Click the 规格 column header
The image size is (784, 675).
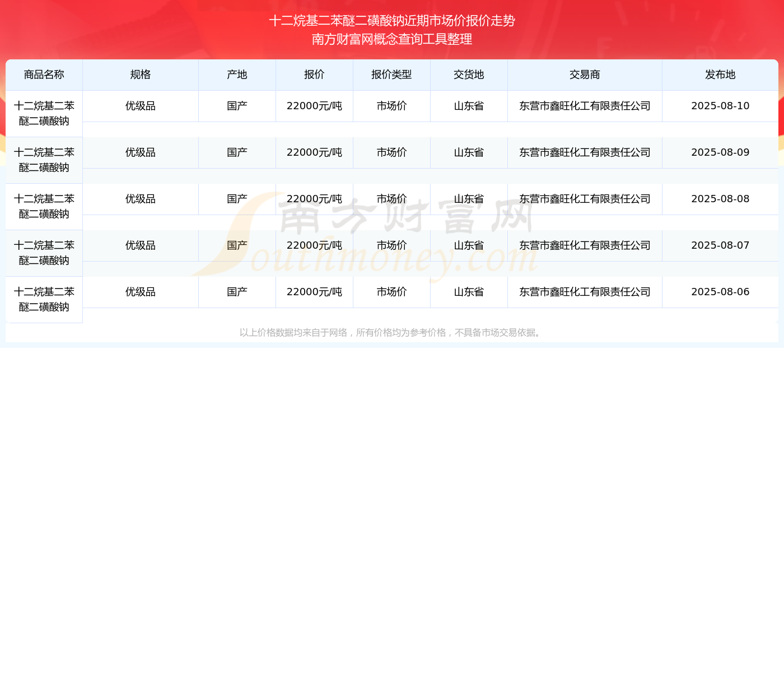click(x=141, y=75)
